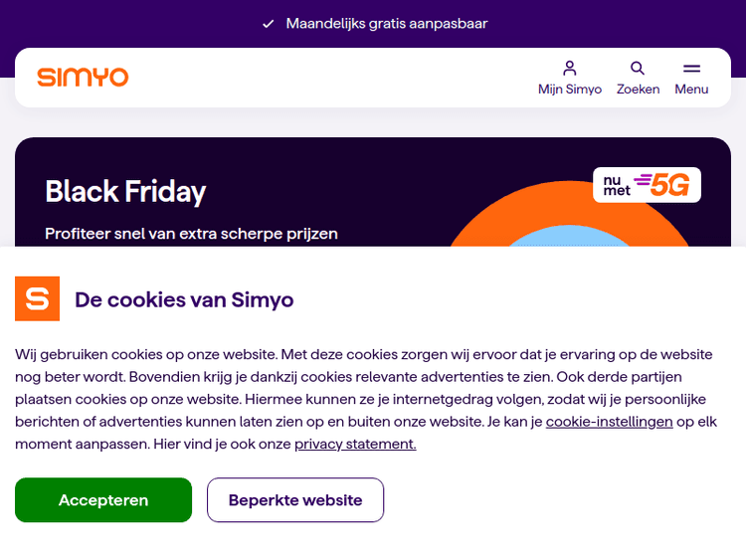This screenshot has width=746, height=560.
Task: Click the Simyo logo
Action: click(83, 77)
